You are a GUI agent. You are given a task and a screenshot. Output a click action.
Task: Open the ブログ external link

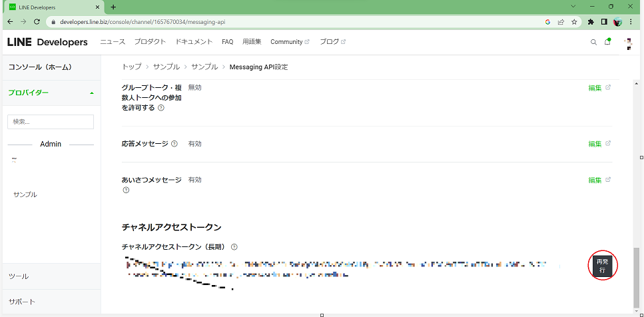click(x=333, y=41)
